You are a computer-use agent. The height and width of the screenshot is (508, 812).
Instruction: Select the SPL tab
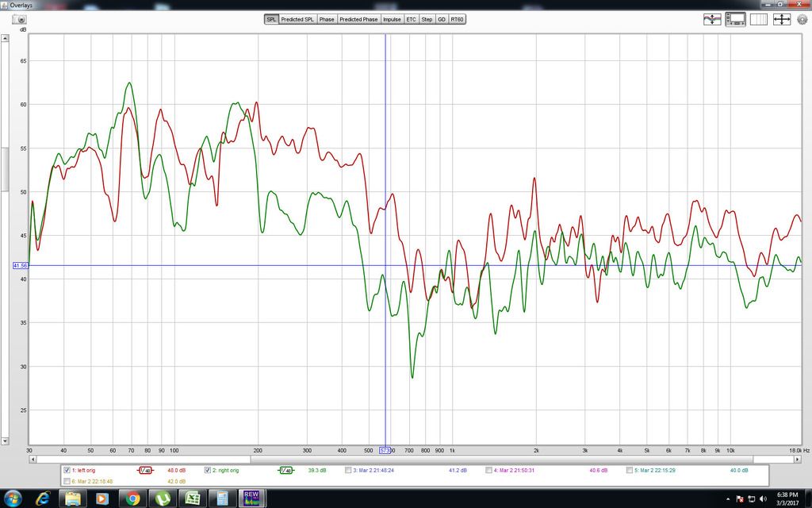[271, 19]
